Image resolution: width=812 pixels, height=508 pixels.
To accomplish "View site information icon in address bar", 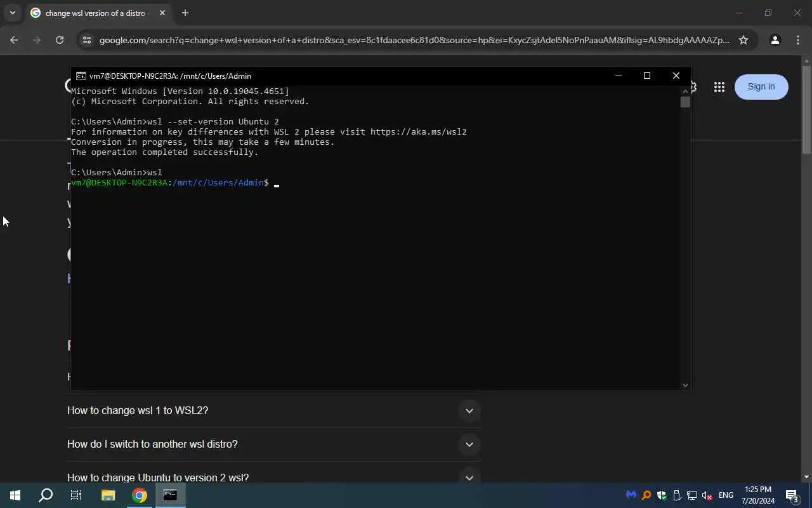I will 87,40.
